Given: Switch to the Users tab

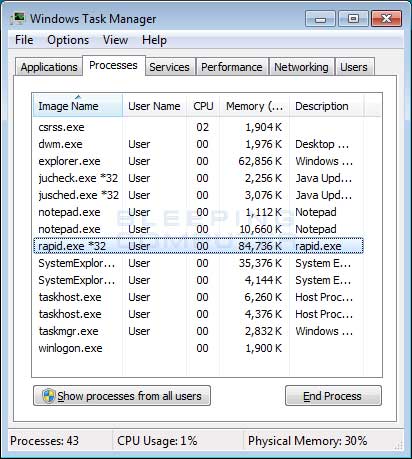Looking at the screenshot, I should [354, 67].
